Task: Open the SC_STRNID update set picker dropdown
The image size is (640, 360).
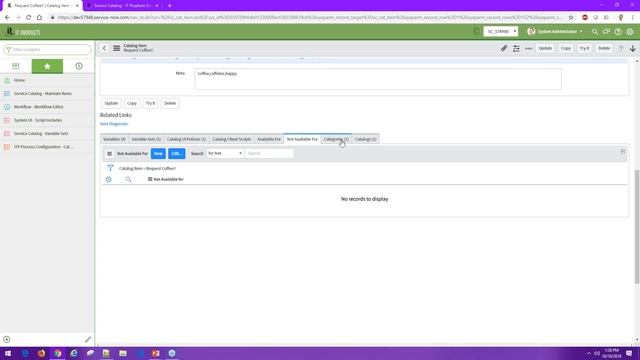Action: [501, 31]
